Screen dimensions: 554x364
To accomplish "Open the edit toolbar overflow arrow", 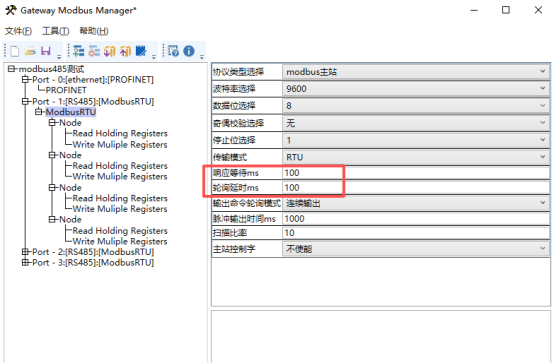I will point(154,57).
